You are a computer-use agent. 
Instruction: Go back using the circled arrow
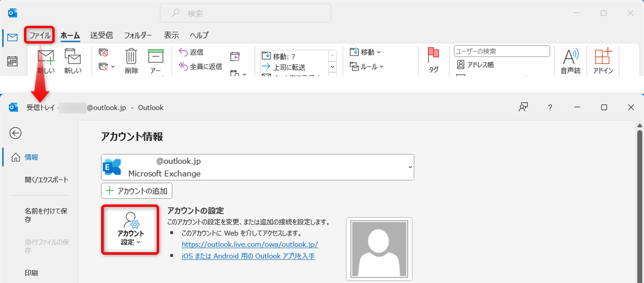point(15,133)
